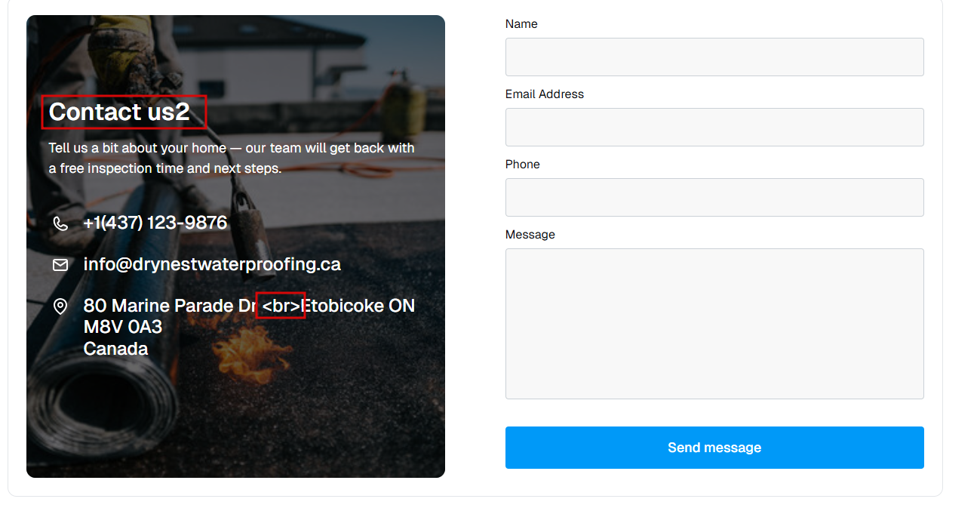The width and height of the screenshot is (980, 505).
Task: Focus the Name input field
Action: [714, 57]
